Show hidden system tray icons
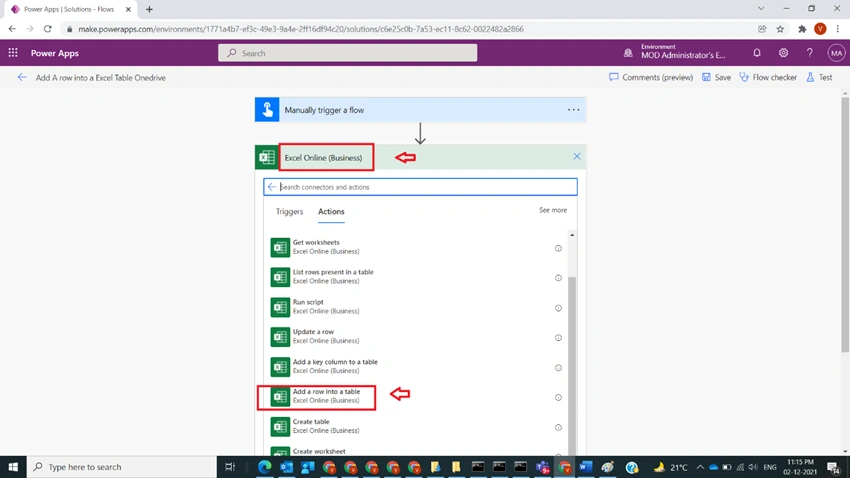 (x=700, y=467)
